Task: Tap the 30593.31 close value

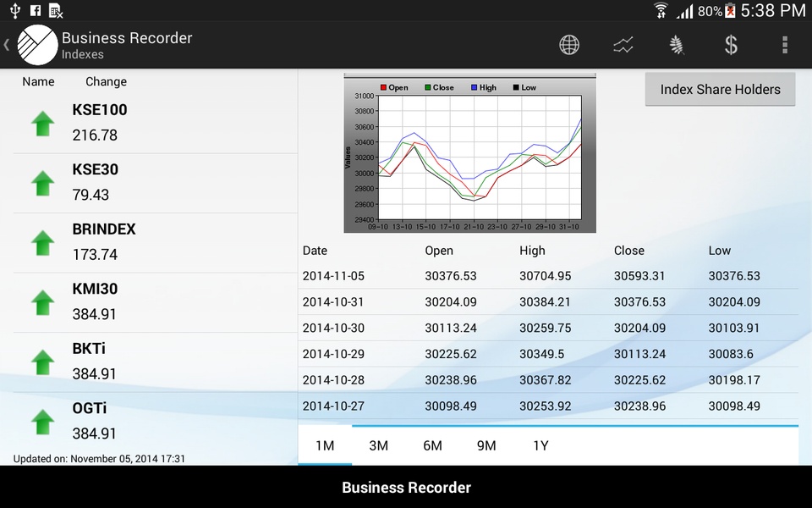Action: pos(639,276)
